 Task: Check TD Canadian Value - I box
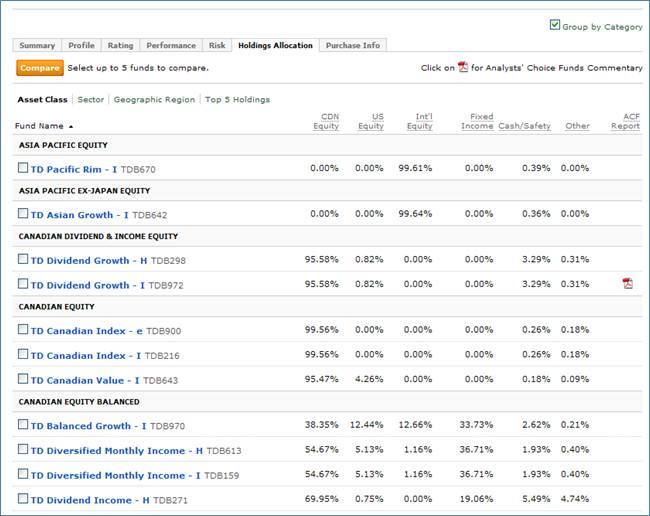pyautogui.click(x=23, y=379)
